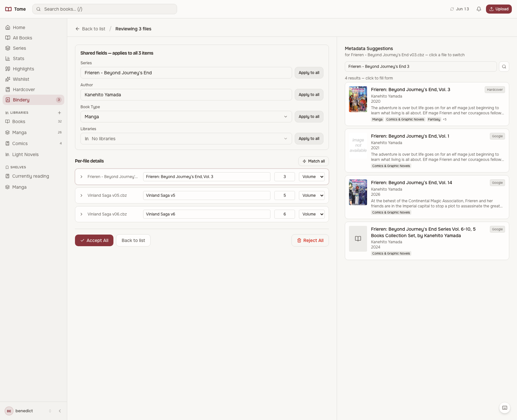Image resolution: width=517 pixels, height=420 pixels.
Task: Edit the Vinland Saga v6 title field
Action: [x=207, y=214]
